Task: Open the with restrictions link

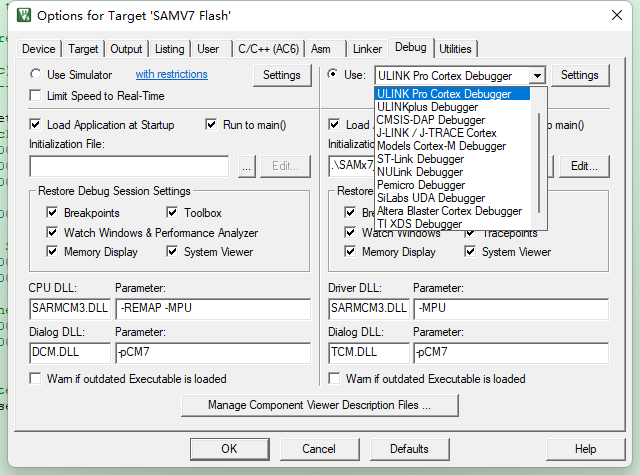Action: click(171, 75)
